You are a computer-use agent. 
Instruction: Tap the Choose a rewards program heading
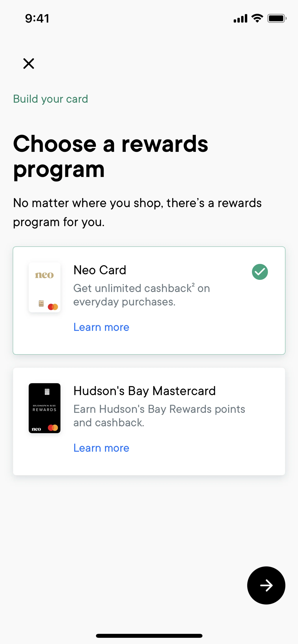pos(111,156)
